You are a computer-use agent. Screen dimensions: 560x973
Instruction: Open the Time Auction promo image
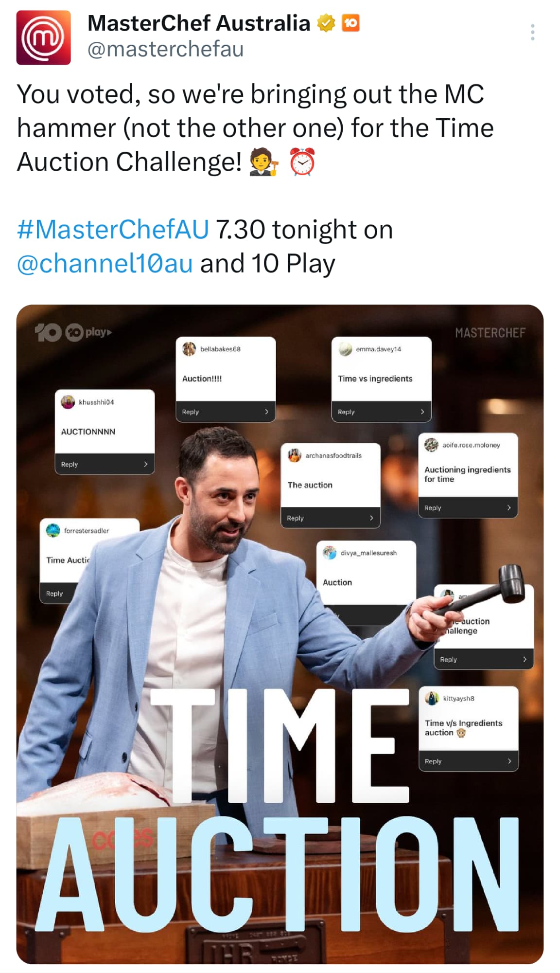click(x=280, y=634)
